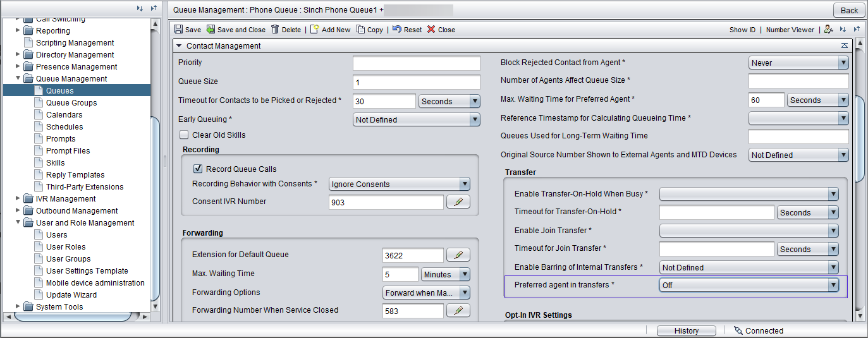Click the Queue Size input field
The height and width of the screenshot is (338, 868).
tap(417, 82)
